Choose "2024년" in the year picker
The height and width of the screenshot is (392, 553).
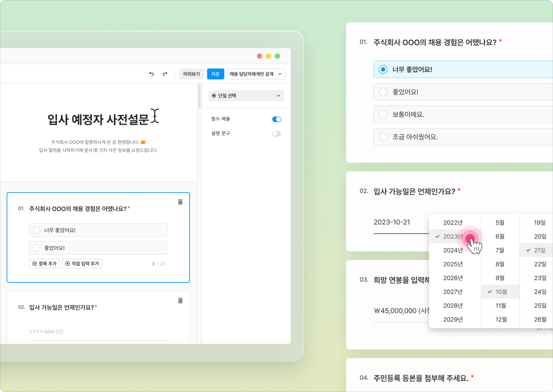tap(452, 250)
